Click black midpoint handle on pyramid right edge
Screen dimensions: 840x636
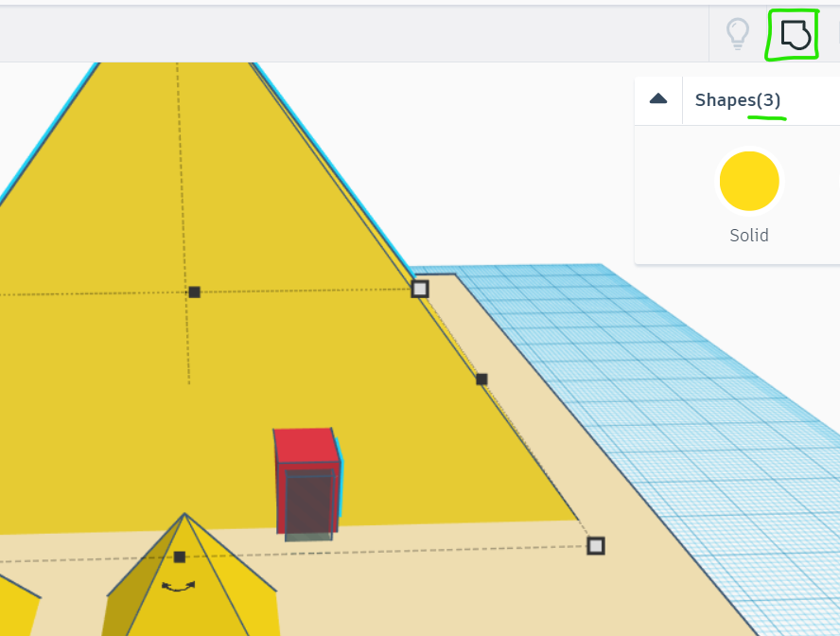(481, 380)
